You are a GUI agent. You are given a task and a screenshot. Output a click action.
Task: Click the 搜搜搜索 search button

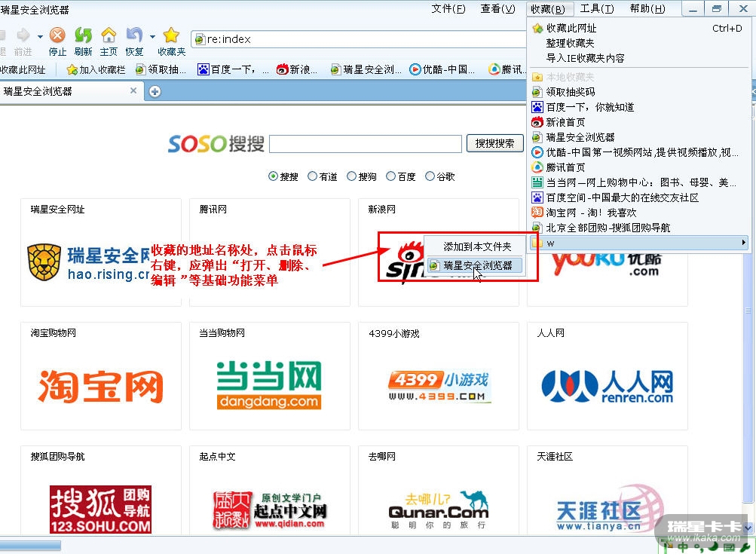494,144
